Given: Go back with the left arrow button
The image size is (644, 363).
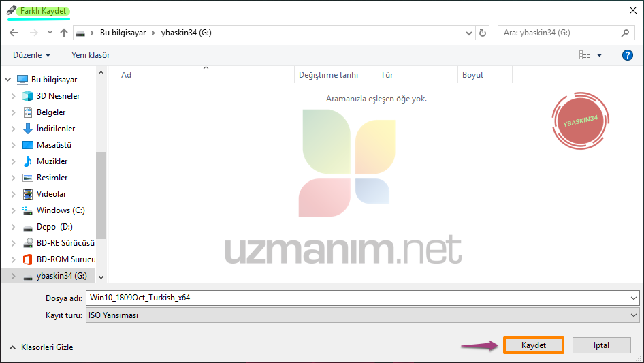Looking at the screenshot, I should pos(14,33).
